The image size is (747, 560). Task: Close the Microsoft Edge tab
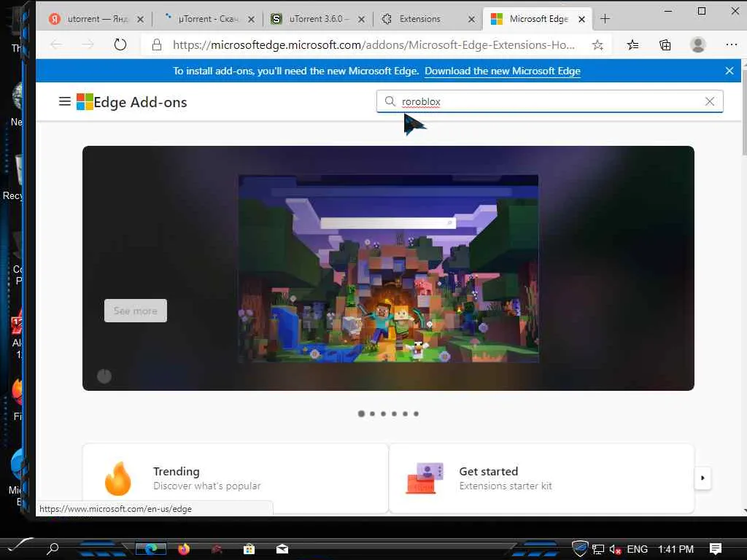[581, 19]
